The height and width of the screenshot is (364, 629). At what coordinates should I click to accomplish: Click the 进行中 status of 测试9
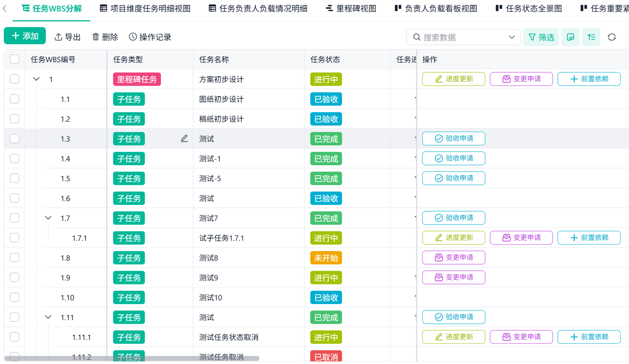pyautogui.click(x=326, y=278)
